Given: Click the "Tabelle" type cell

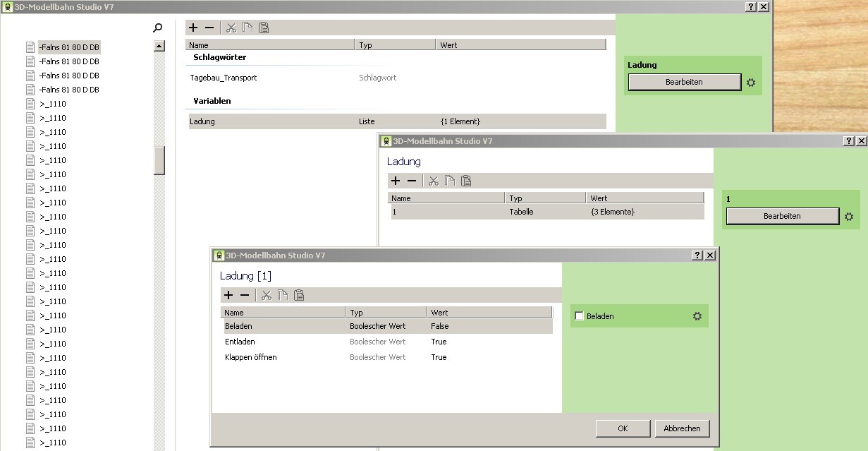Looking at the screenshot, I should pos(521,212).
